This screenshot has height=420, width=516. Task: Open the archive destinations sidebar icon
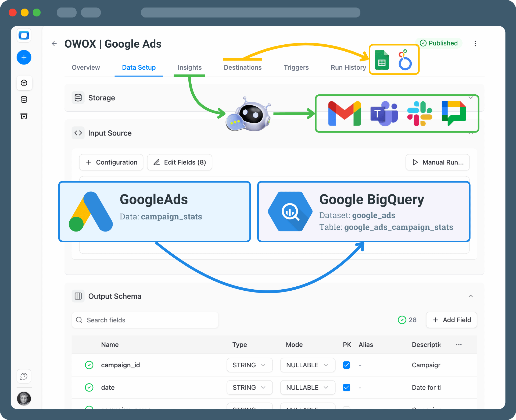tap(24, 116)
